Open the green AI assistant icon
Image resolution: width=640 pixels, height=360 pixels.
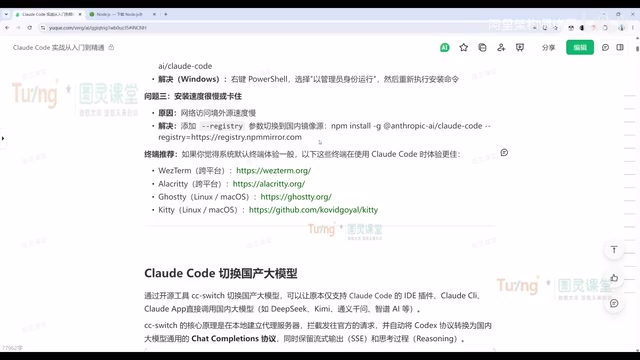point(444,48)
